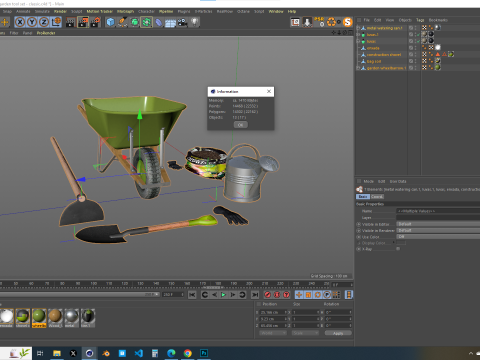Toggle visibility dots of bag soil row
This screenshot has height=360, width=480.
click(x=415, y=61)
